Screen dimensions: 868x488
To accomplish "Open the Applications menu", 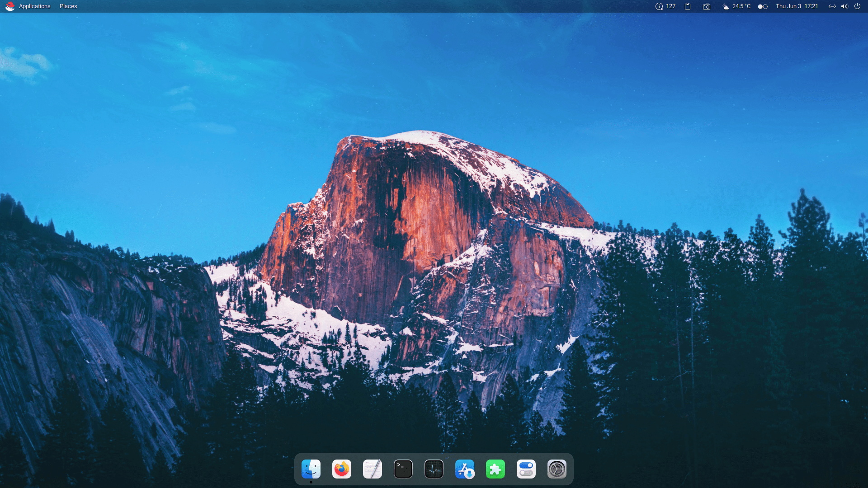I will [x=34, y=6].
